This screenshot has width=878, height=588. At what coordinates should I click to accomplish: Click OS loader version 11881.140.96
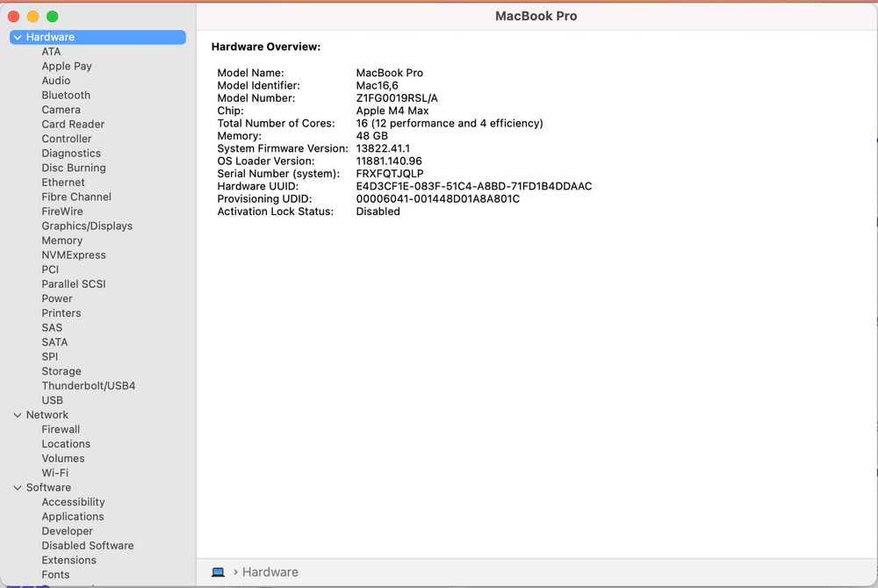tap(389, 161)
